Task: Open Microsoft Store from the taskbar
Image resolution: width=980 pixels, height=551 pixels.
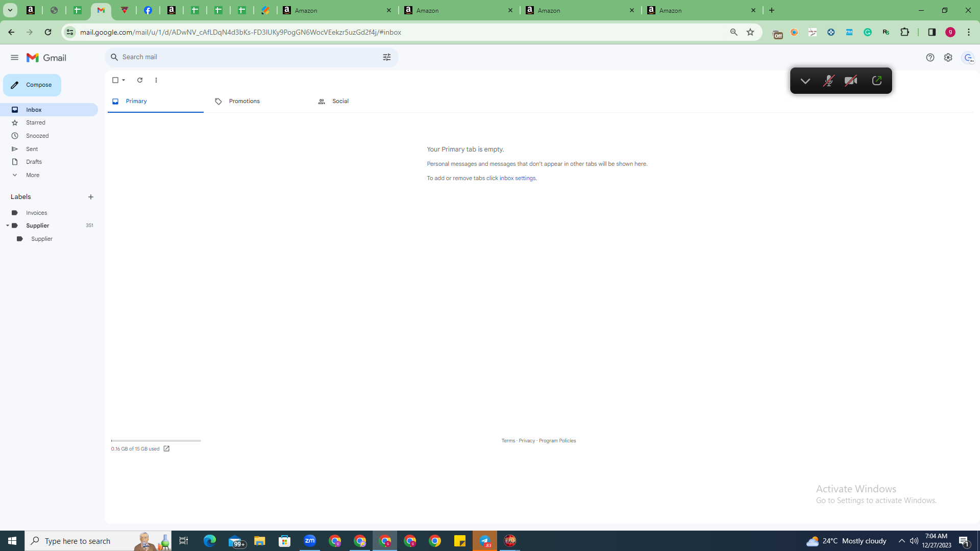Action: point(285,541)
